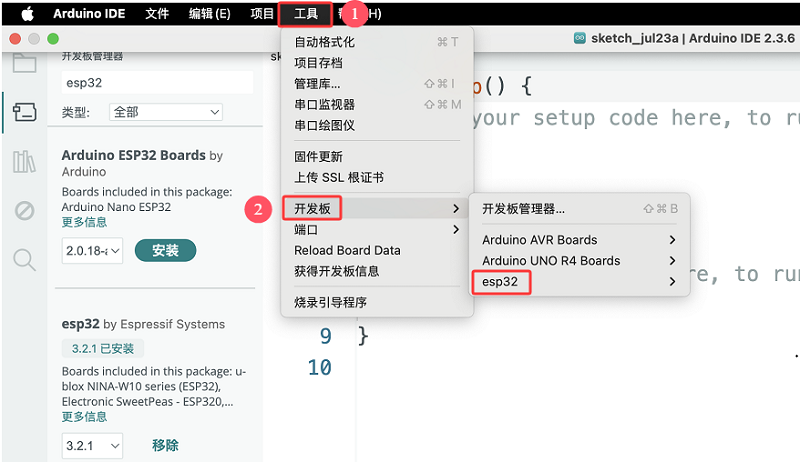Click the Arduino ESP32 Boards title
The height and width of the screenshot is (462, 800).
click(134, 155)
